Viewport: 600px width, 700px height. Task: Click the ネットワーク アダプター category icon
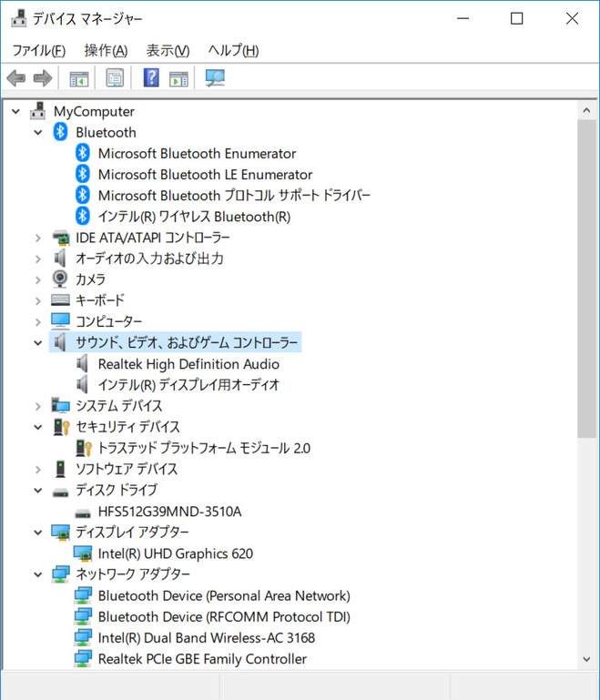(60, 574)
